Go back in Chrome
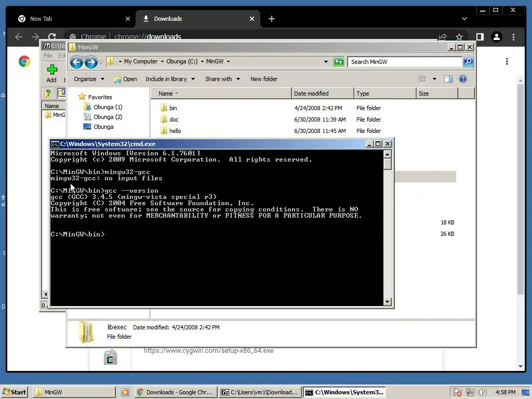The width and height of the screenshot is (532, 399). 19,37
